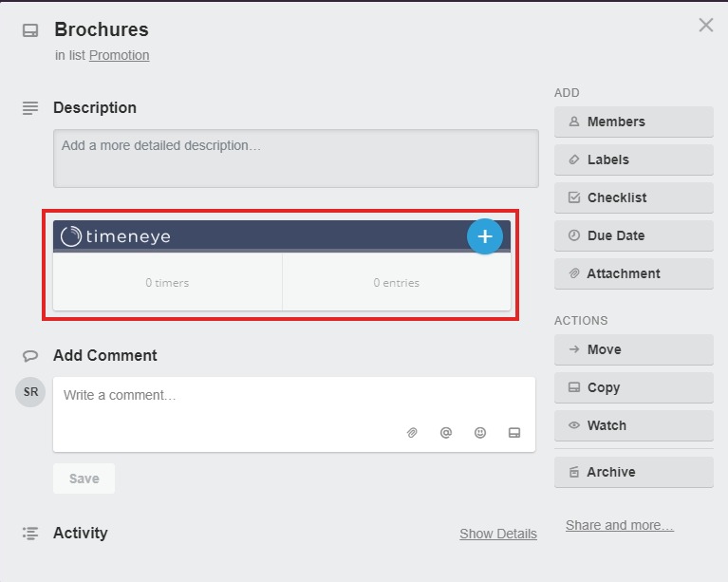Click the add card icon in comment box

514,433
